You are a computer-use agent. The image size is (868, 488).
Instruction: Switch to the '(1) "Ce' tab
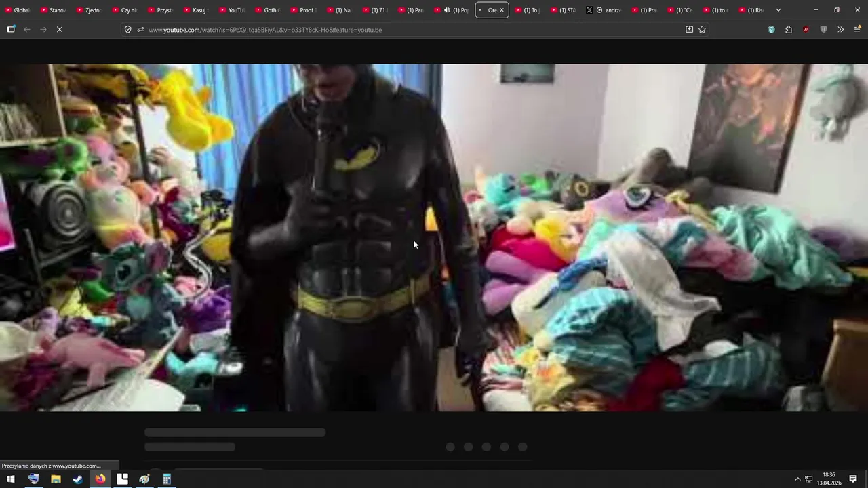pyautogui.click(x=679, y=10)
